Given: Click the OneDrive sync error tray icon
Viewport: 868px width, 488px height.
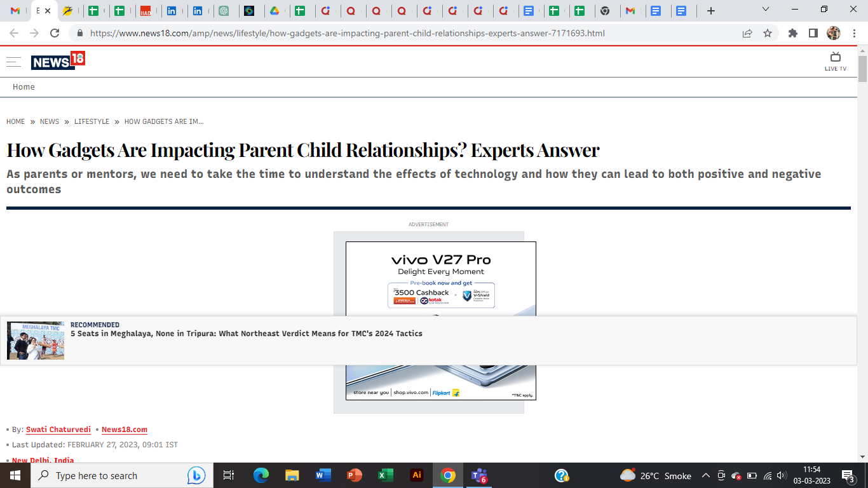Looking at the screenshot, I should click(x=736, y=475).
